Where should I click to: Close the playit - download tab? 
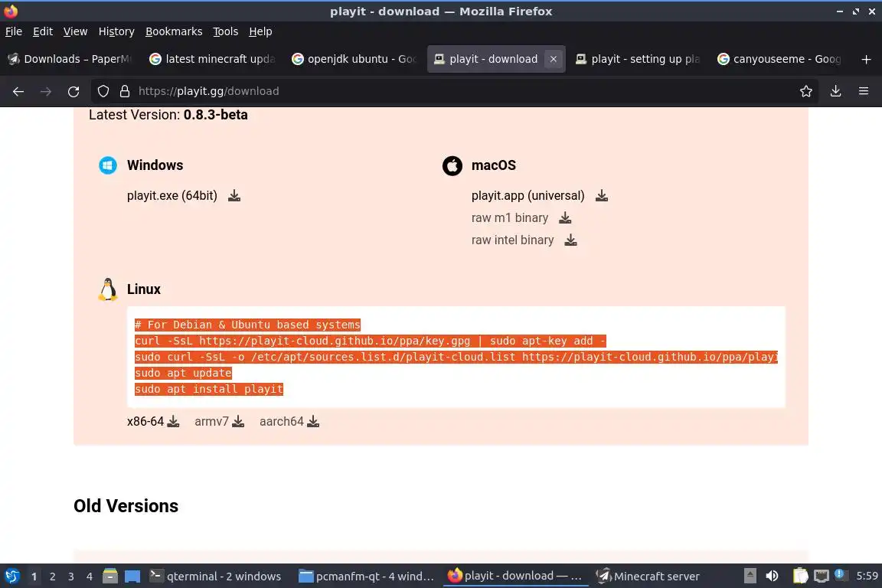554,59
